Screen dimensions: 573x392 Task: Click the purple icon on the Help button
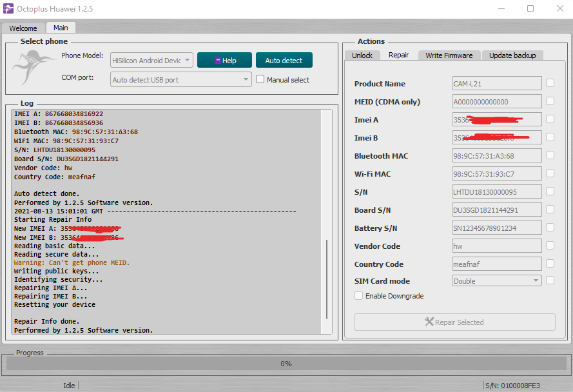tap(217, 61)
